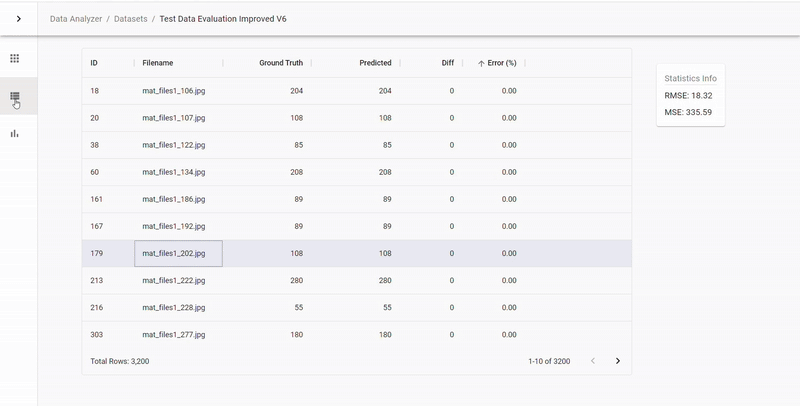Open the Data Analyzer breadcrumb
Screen dimensions: 800x406
[x=76, y=19]
